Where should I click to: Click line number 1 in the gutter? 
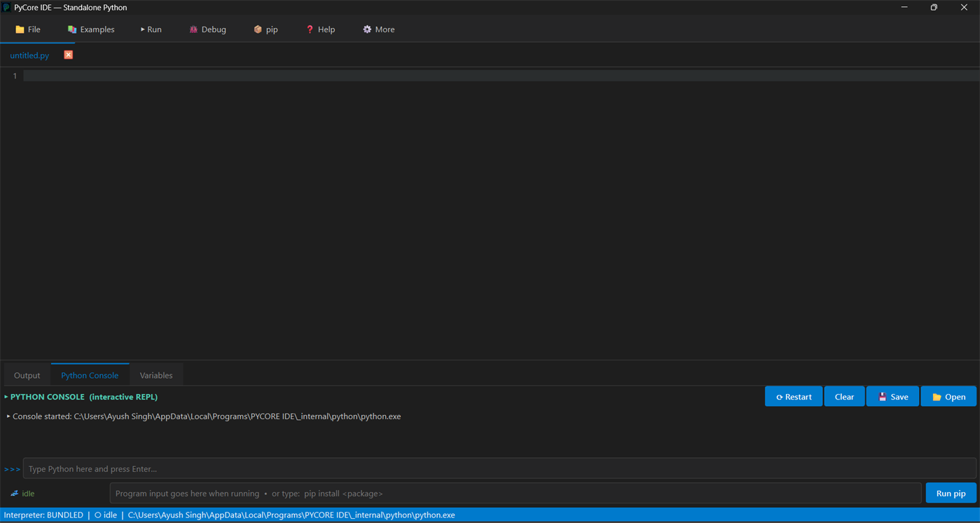(x=15, y=76)
